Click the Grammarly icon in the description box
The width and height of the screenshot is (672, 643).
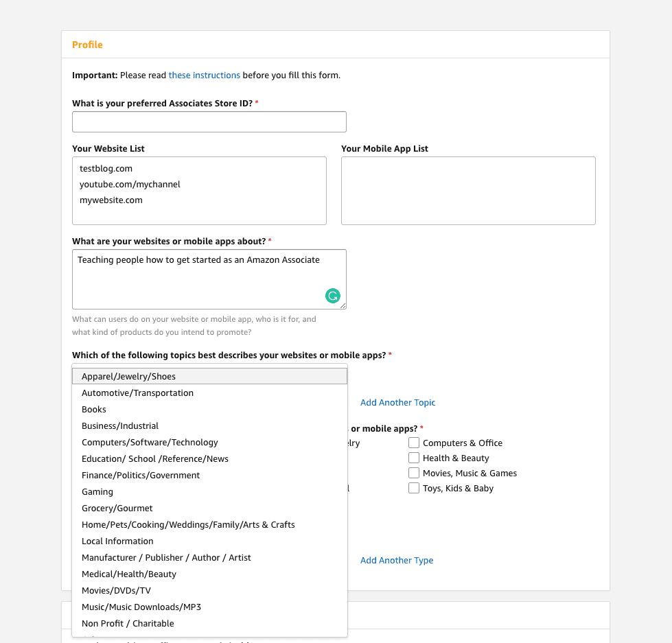point(332,296)
